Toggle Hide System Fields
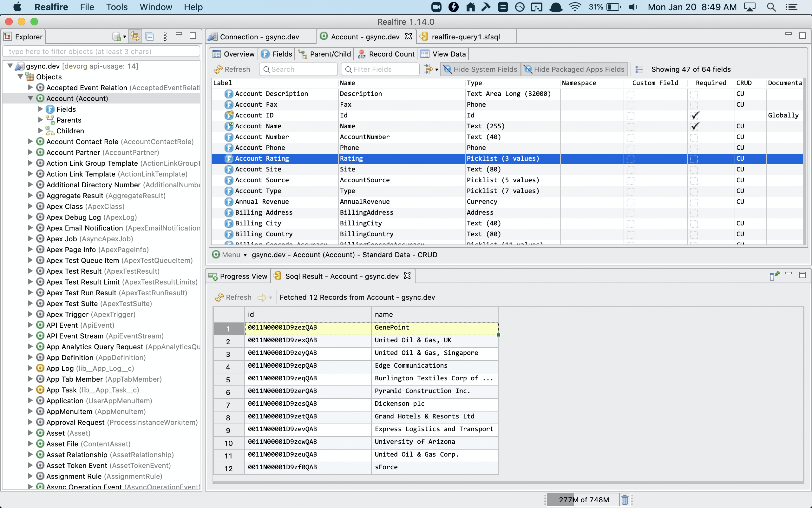Image resolution: width=812 pixels, height=508 pixels. click(481, 69)
